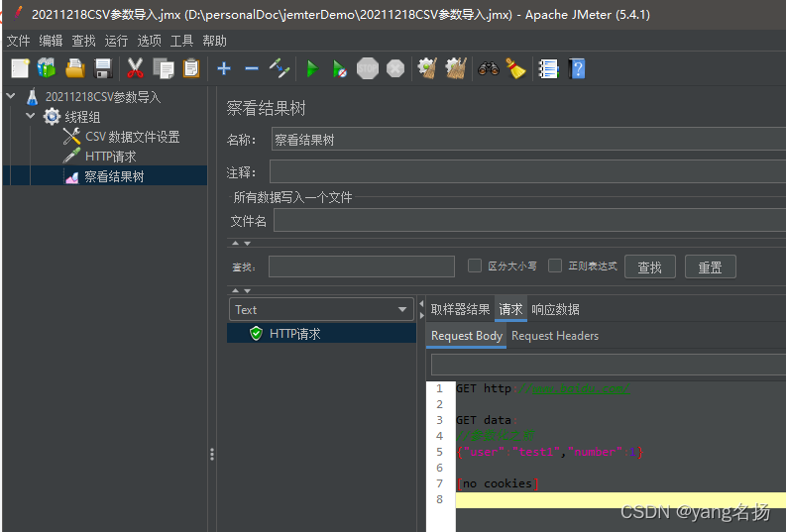Select CSV 数据文件设置 in the tree
786x532 pixels.
tap(132, 137)
